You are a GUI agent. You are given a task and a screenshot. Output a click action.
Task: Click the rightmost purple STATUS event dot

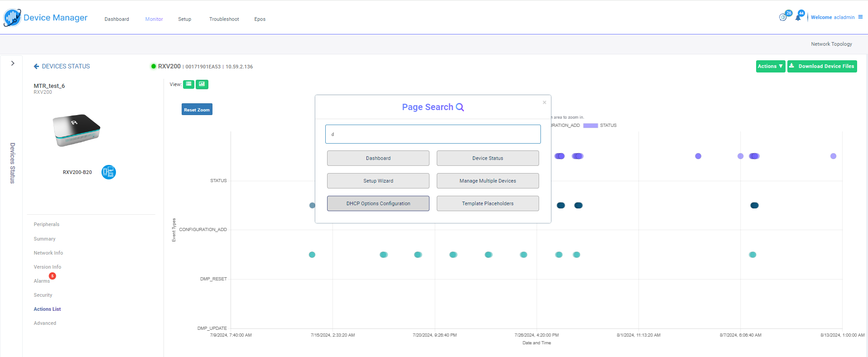point(833,156)
